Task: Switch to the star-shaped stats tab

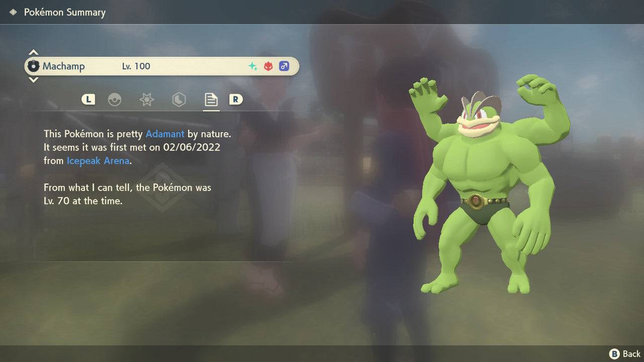Action: click(146, 100)
